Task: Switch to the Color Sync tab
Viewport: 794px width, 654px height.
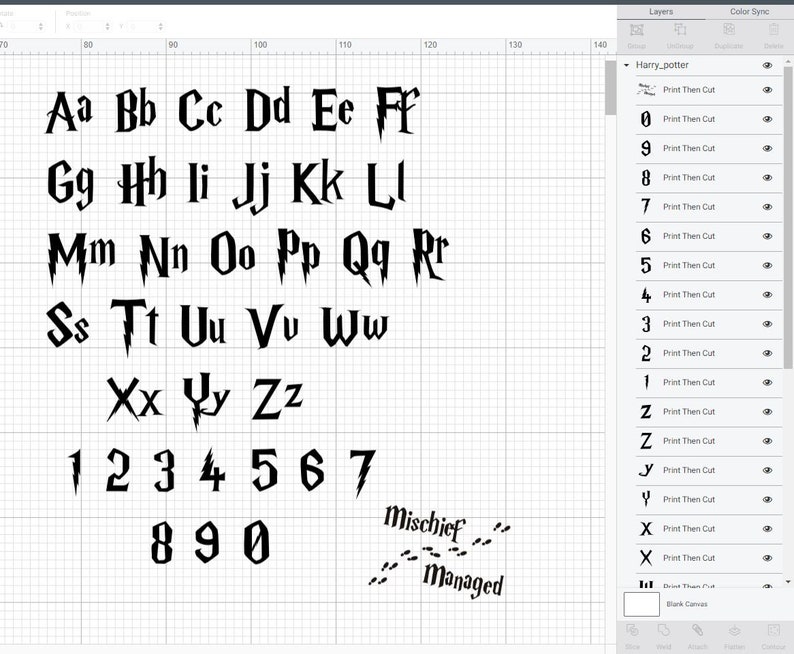Action: (x=749, y=12)
